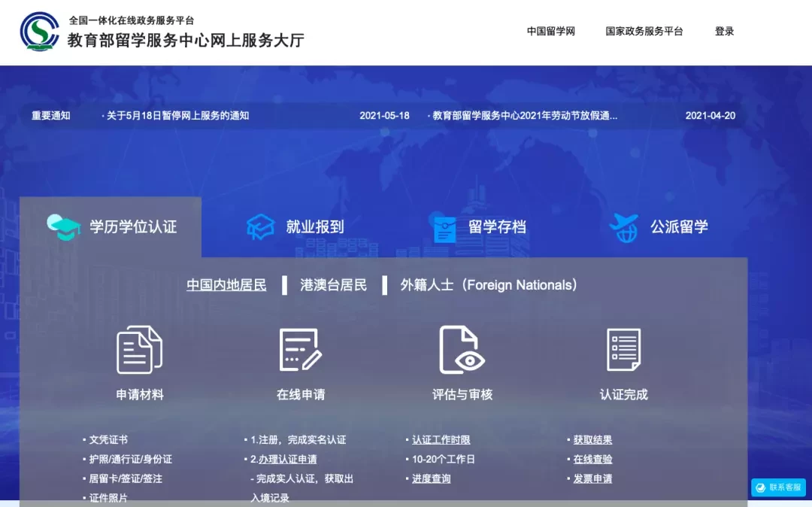Screen dimensions: 812x507
Task: Click the 评估与审核 step label
Action: 462,395
